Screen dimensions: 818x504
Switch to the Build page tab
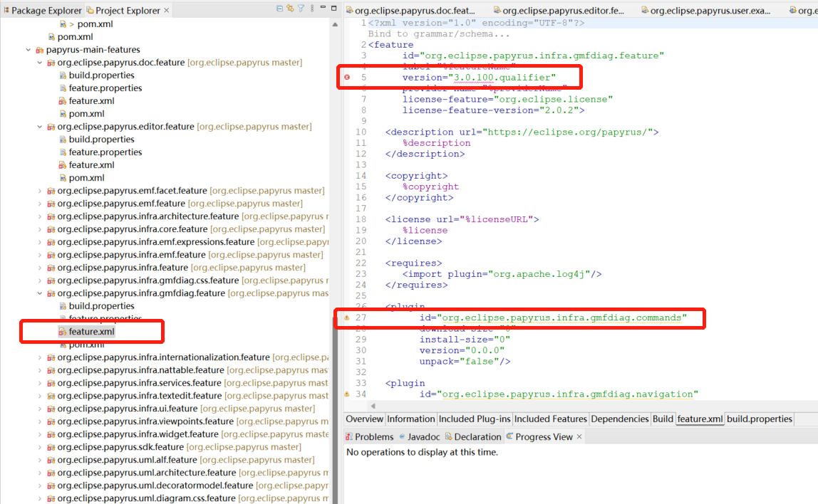coord(663,419)
